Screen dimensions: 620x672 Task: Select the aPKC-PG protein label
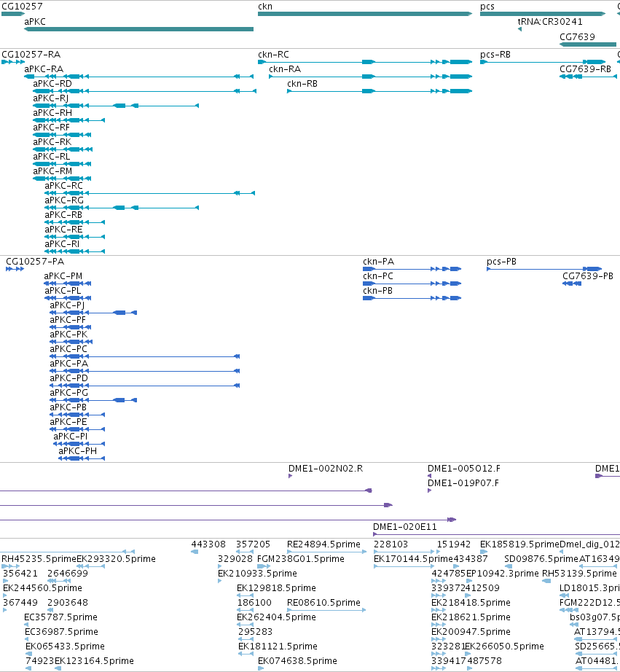point(69,393)
